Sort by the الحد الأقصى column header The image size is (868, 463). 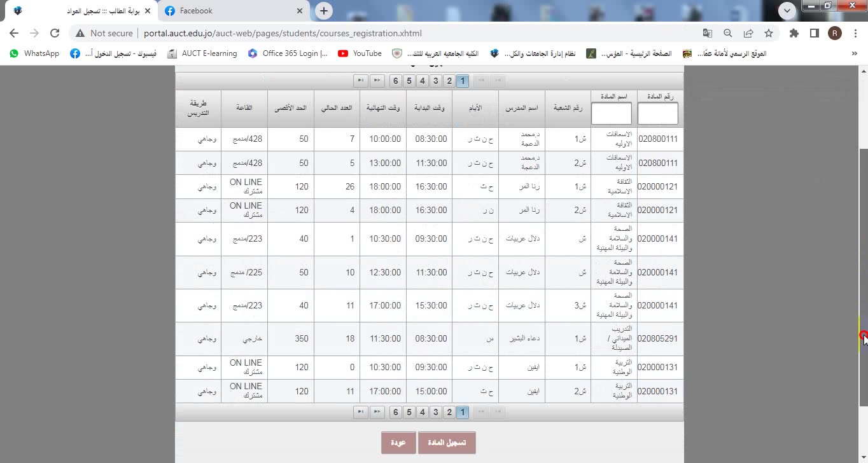[x=291, y=108]
